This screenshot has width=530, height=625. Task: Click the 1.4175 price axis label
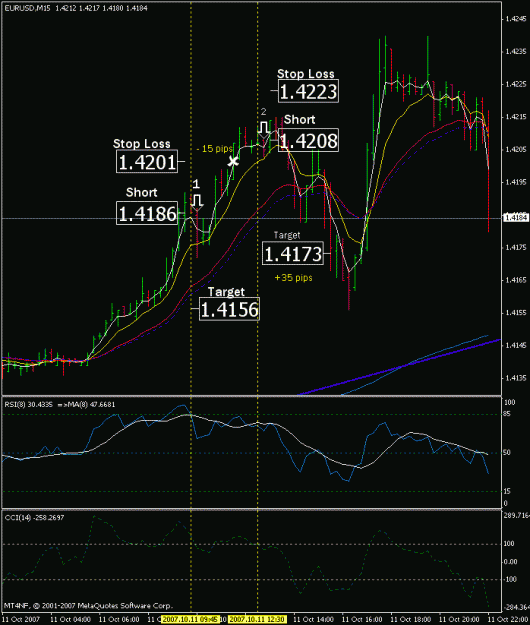tap(516, 248)
